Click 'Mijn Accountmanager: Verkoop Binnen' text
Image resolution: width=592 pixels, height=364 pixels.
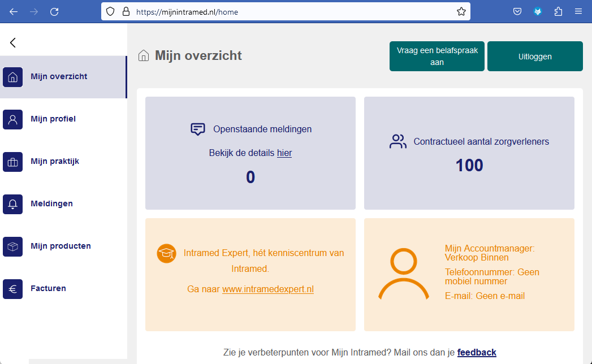pyautogui.click(x=490, y=253)
